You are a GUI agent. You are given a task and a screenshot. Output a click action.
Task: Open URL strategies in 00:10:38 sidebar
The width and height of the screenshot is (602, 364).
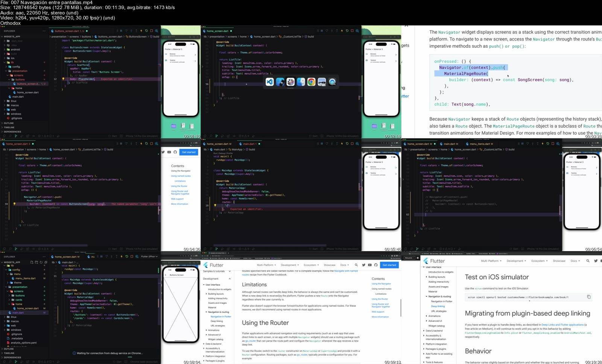click(x=439, y=311)
